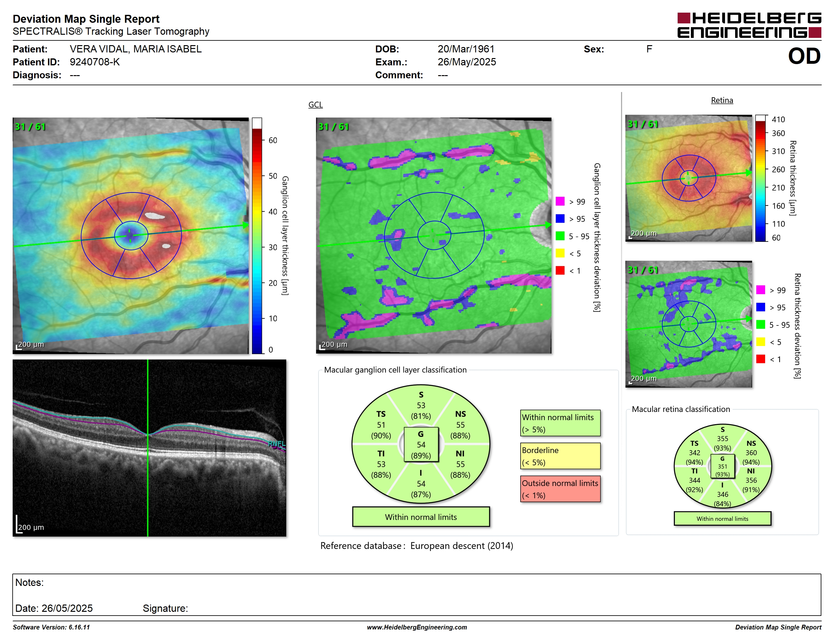834x644 pixels.
Task: Click 'Reference database: European descent (2014)' text
Action: [x=417, y=546]
